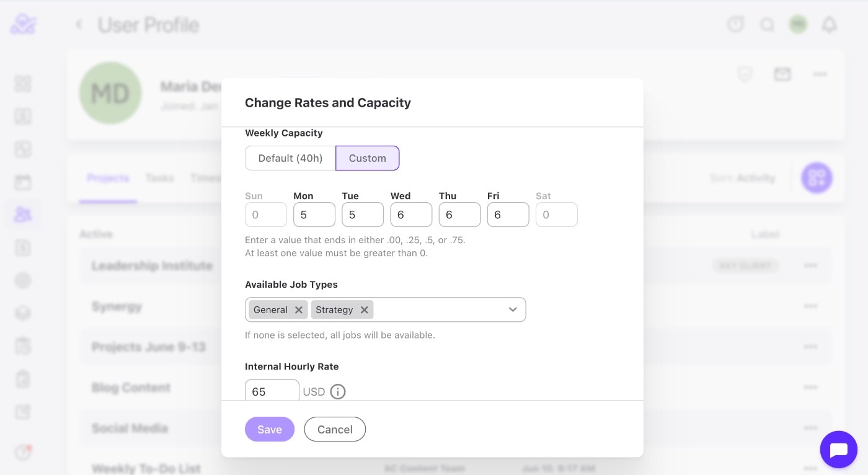
Task: Expand the Available Job Types dropdown
Action: point(513,309)
